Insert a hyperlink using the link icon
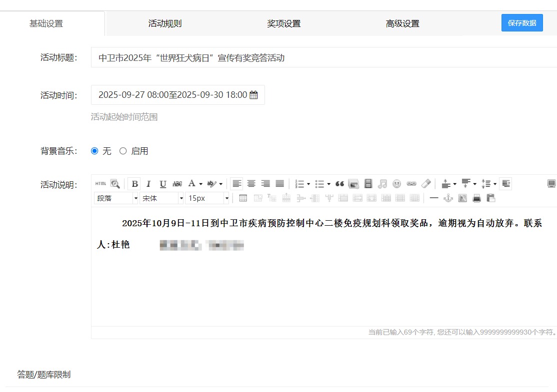The width and height of the screenshot is (557, 392). coord(411,184)
